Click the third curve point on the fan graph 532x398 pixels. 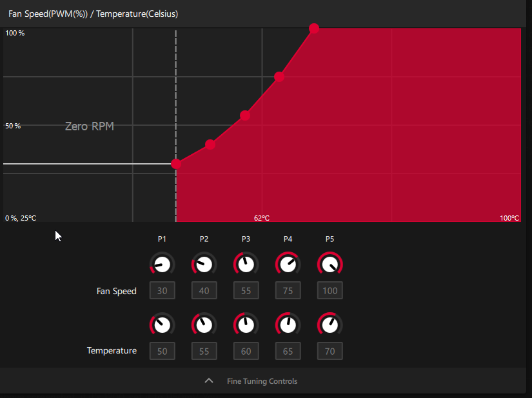click(245, 115)
